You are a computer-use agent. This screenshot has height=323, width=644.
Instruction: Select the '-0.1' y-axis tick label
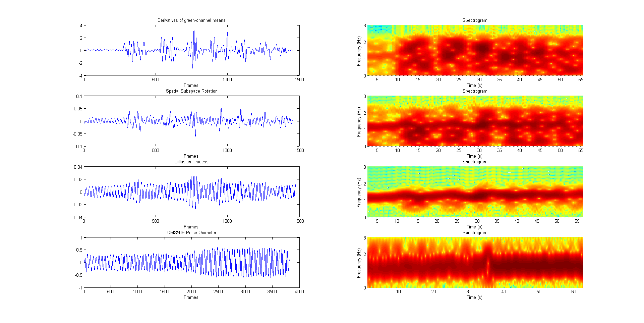pos(78,147)
